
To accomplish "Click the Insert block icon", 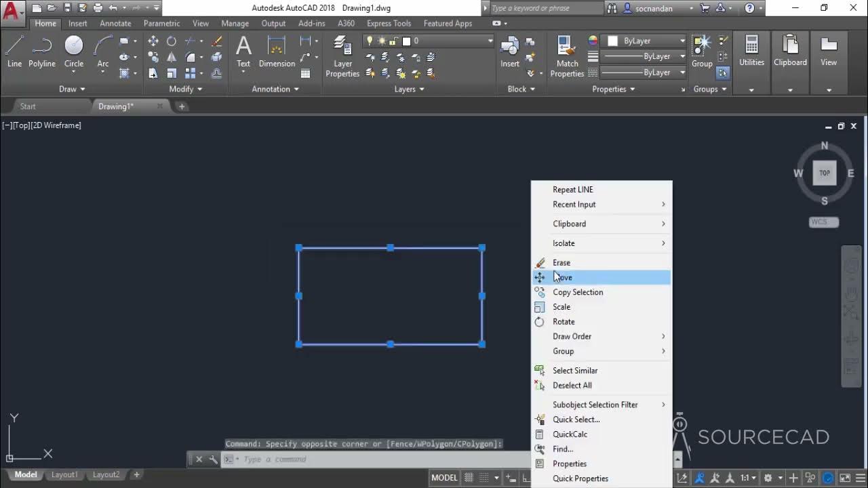I will click(x=510, y=51).
